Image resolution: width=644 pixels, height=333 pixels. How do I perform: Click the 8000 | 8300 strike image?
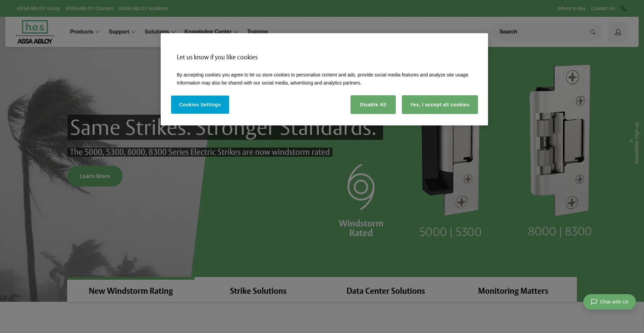click(559, 140)
